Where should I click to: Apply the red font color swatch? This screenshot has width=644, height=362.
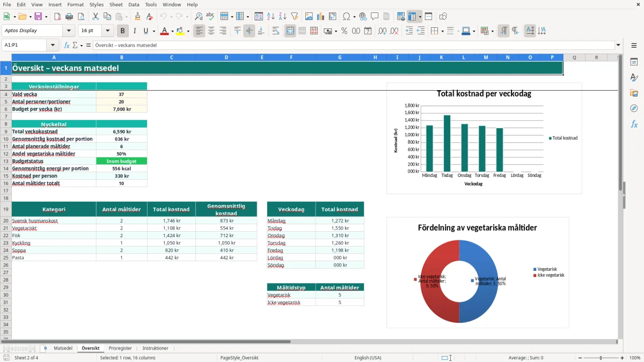point(164,31)
